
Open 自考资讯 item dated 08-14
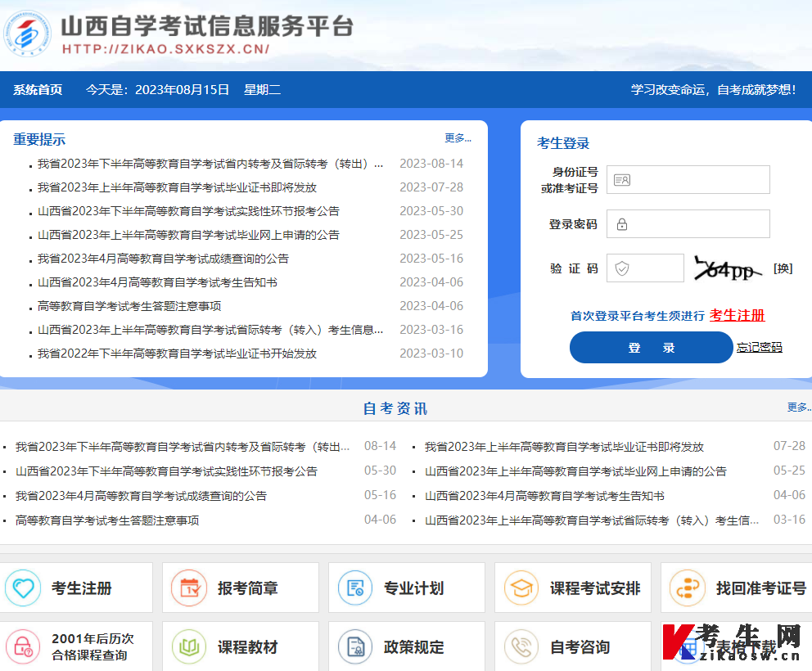183,447
